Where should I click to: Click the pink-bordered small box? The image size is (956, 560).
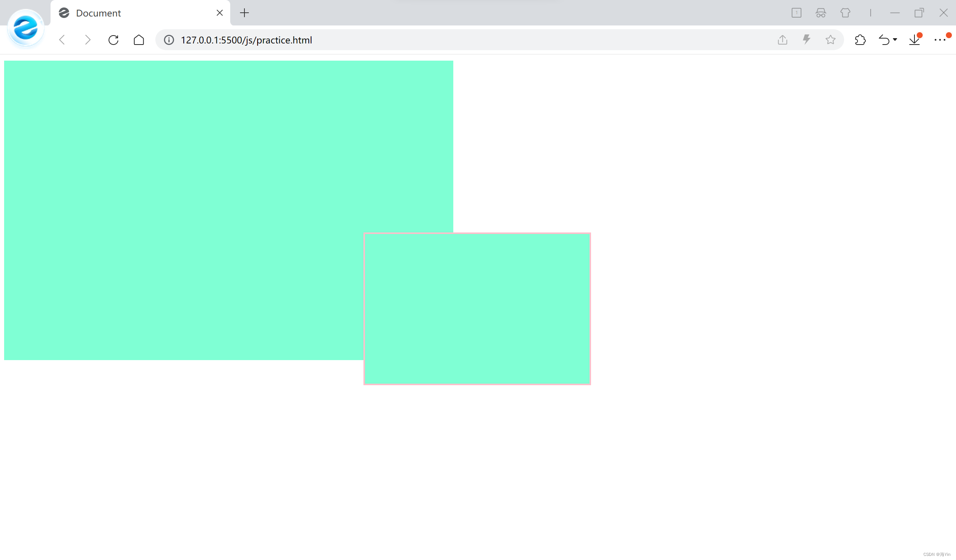pos(477,309)
